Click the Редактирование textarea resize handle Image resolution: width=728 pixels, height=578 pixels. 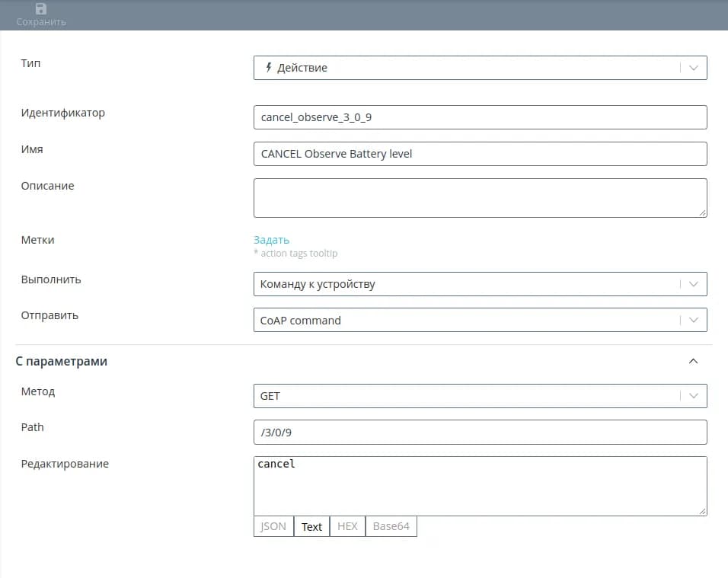702,511
